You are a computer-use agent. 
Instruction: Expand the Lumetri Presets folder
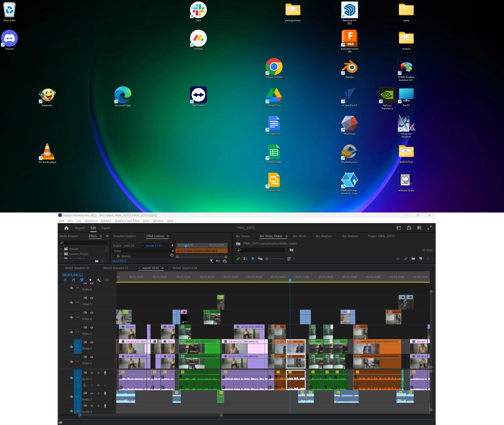pos(61,254)
